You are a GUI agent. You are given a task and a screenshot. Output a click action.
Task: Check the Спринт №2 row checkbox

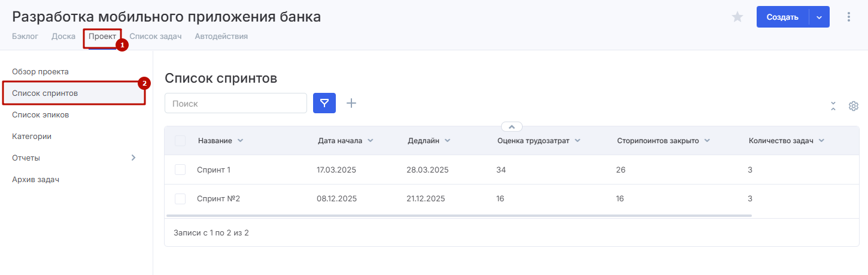180,198
